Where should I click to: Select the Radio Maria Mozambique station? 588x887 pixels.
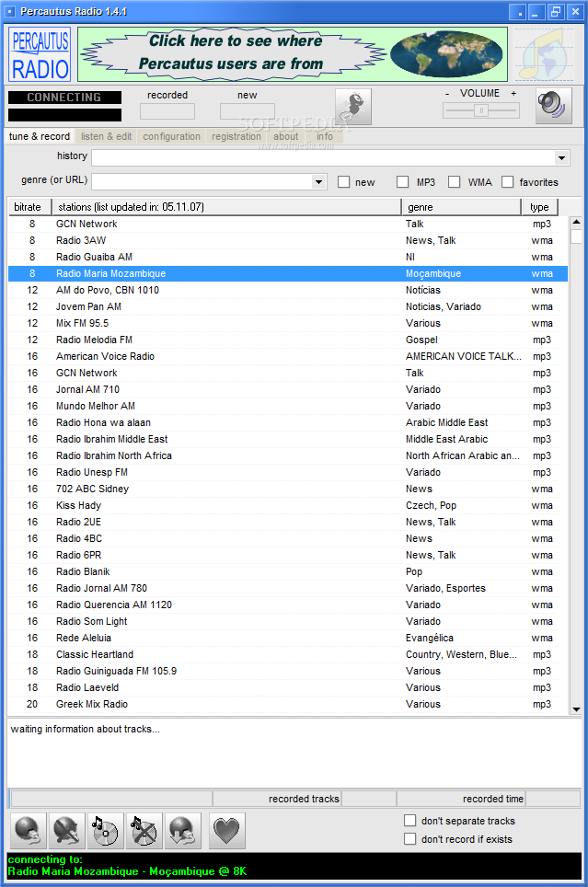(x=288, y=274)
